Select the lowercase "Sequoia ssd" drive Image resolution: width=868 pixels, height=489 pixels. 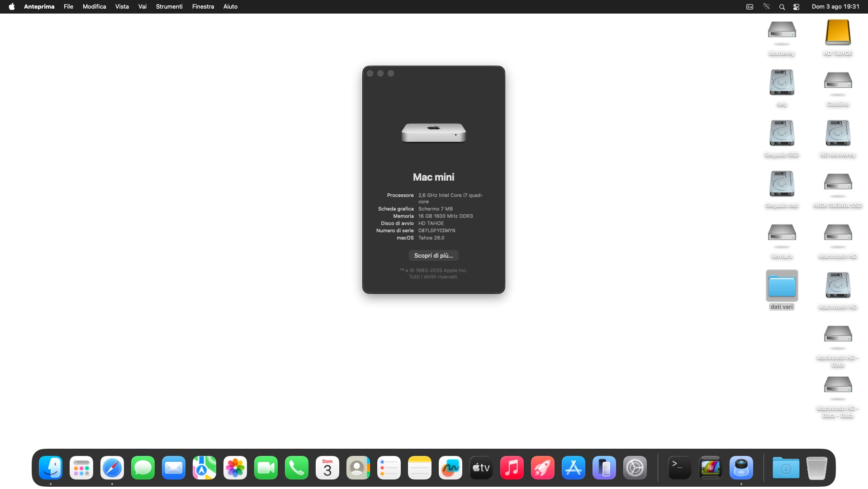[782, 184]
